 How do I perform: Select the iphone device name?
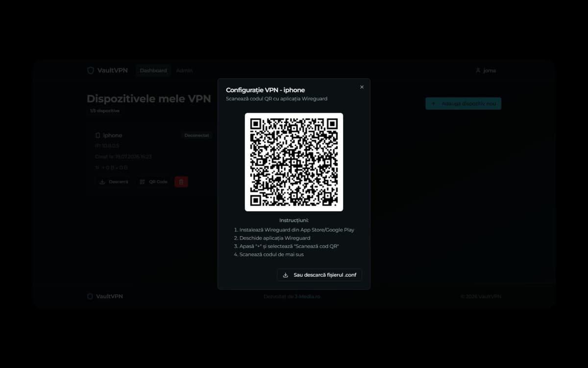[x=113, y=135]
